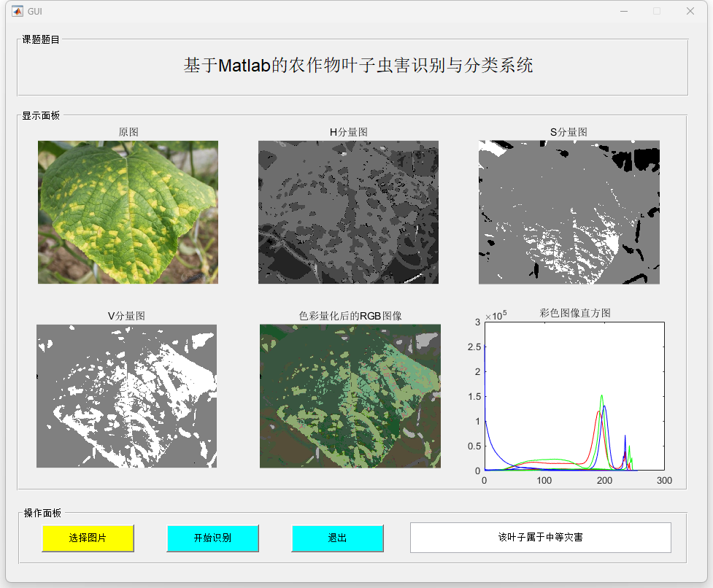This screenshot has width=713, height=588.
Task: Click the color-quantized RGB leaf image
Action: coord(350,395)
